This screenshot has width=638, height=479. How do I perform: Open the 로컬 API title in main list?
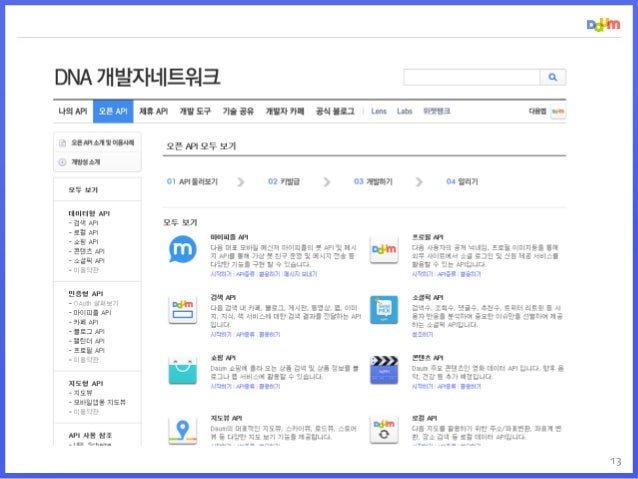click(x=424, y=418)
